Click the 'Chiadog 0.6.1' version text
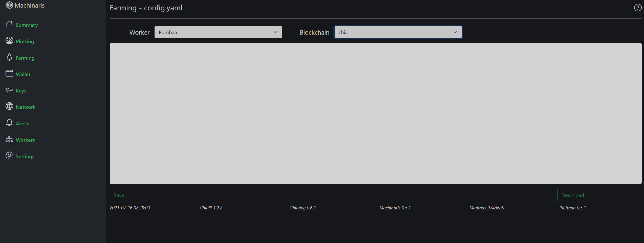Viewport: 644px width, 243px height. [x=303, y=208]
